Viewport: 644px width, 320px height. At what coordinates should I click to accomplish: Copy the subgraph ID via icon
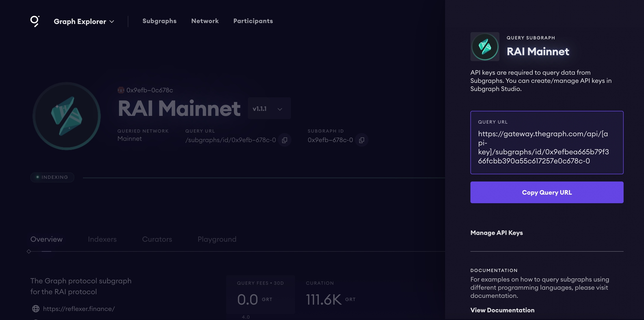point(361,140)
